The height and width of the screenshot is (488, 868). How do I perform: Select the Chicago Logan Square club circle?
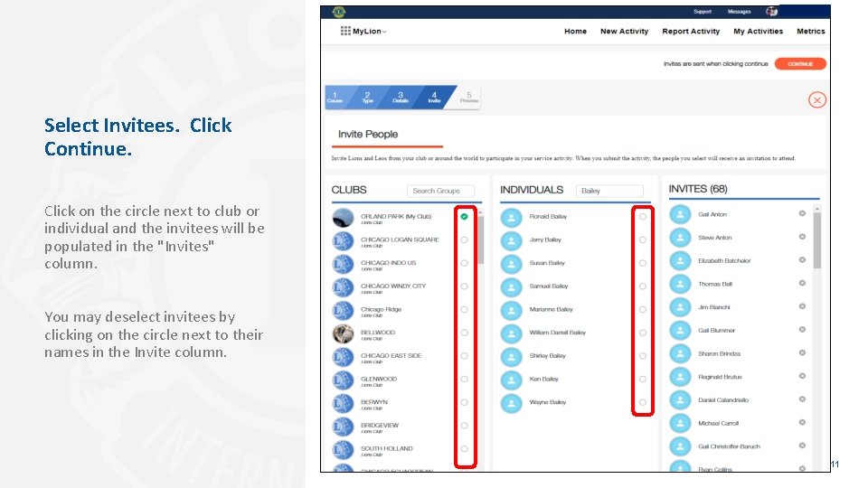[x=464, y=239]
